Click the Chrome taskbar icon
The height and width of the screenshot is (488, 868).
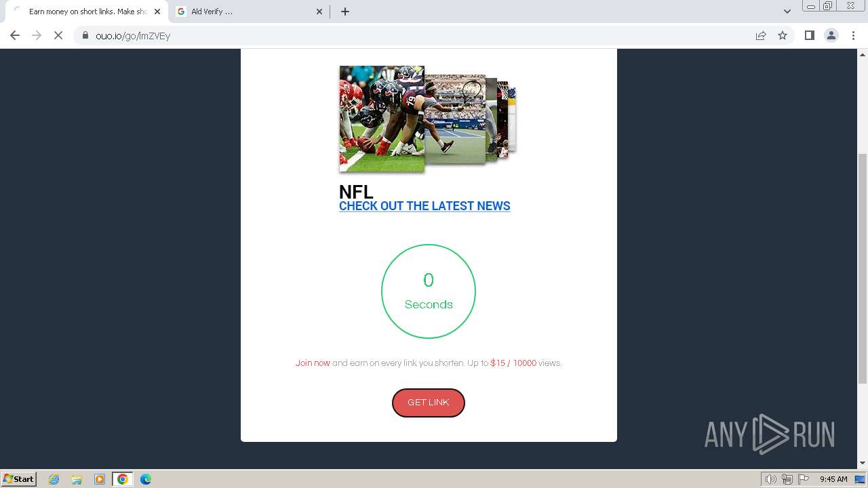click(123, 479)
